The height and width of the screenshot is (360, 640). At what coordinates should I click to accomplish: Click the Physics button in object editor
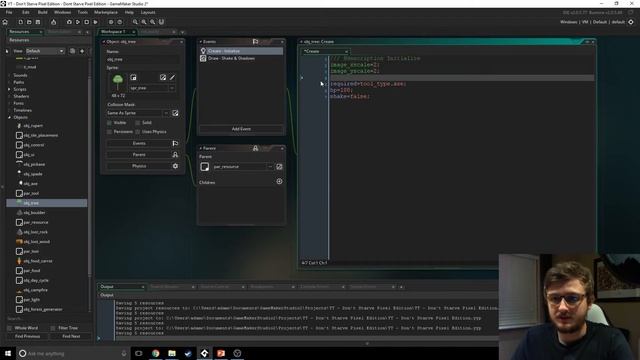click(x=139, y=166)
